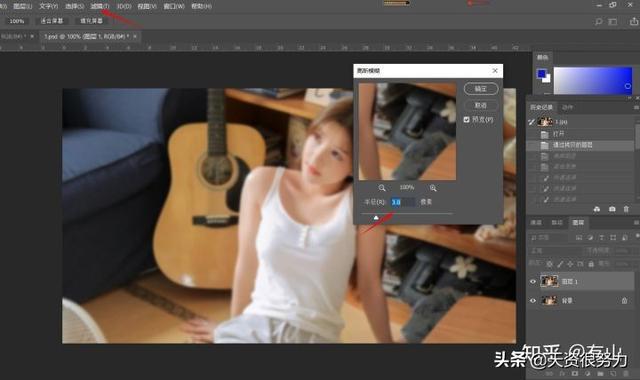Cancel the Gaussian Blur dialog
Viewport: 640px width, 380px height.
point(481,105)
